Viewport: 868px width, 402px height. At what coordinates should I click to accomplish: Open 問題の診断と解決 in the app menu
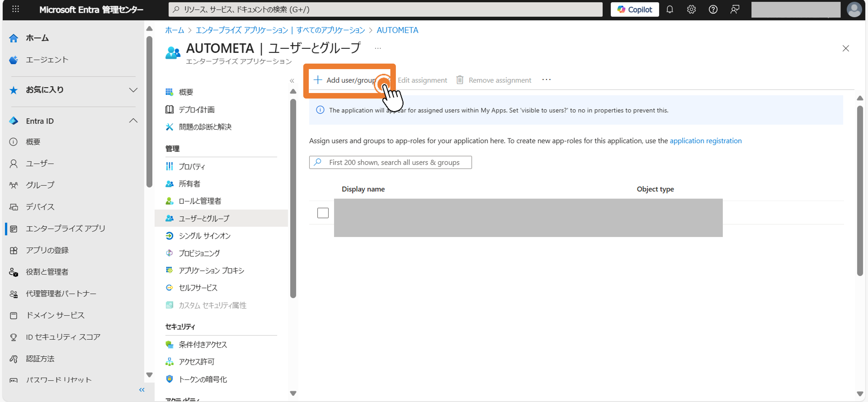pos(205,127)
